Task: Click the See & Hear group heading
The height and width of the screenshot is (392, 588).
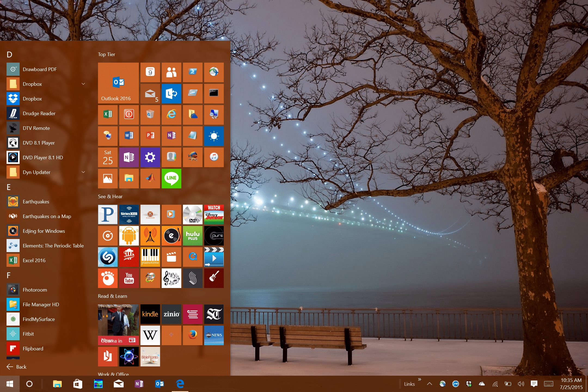Action: tap(110, 197)
